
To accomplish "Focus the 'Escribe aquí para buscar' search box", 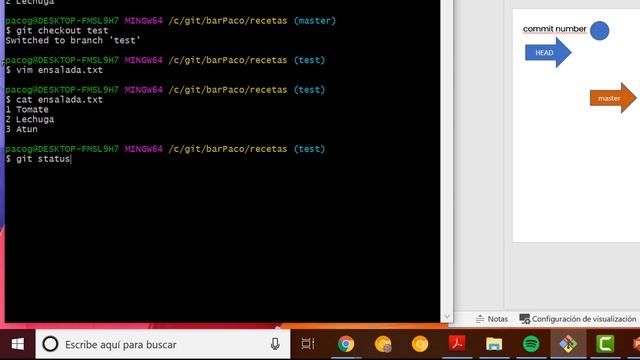I will (163, 344).
